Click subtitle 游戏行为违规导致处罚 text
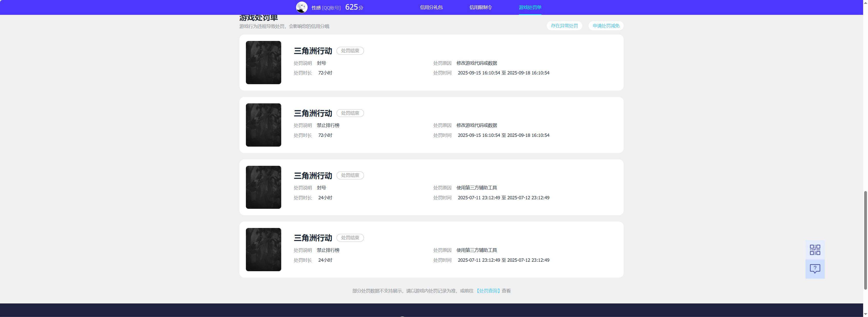Screen dimensions: 868x317 point(284,26)
